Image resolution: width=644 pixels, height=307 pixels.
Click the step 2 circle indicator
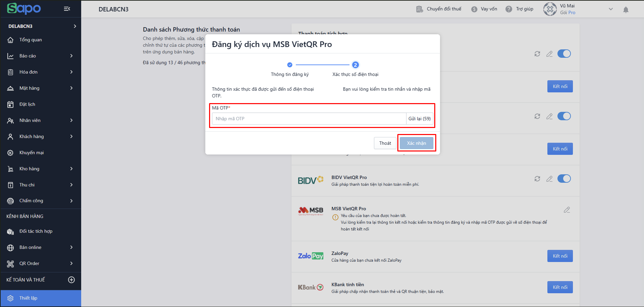pos(355,65)
